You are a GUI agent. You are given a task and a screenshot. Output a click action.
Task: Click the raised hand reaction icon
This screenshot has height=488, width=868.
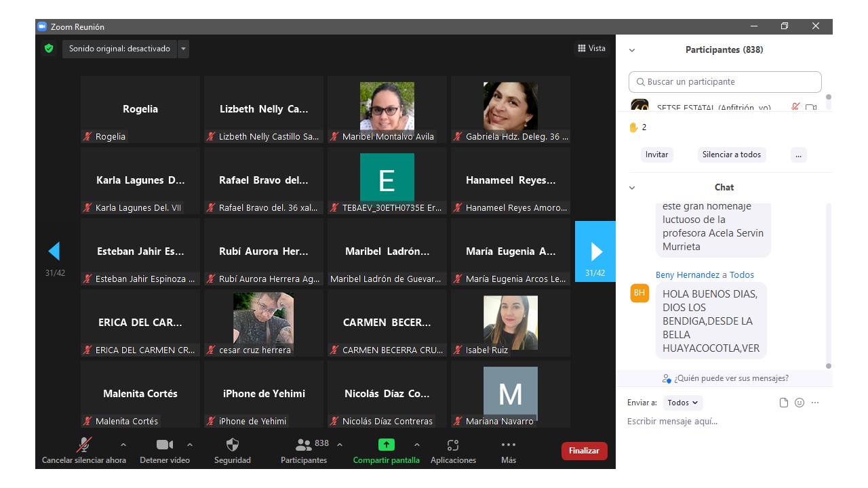click(634, 127)
